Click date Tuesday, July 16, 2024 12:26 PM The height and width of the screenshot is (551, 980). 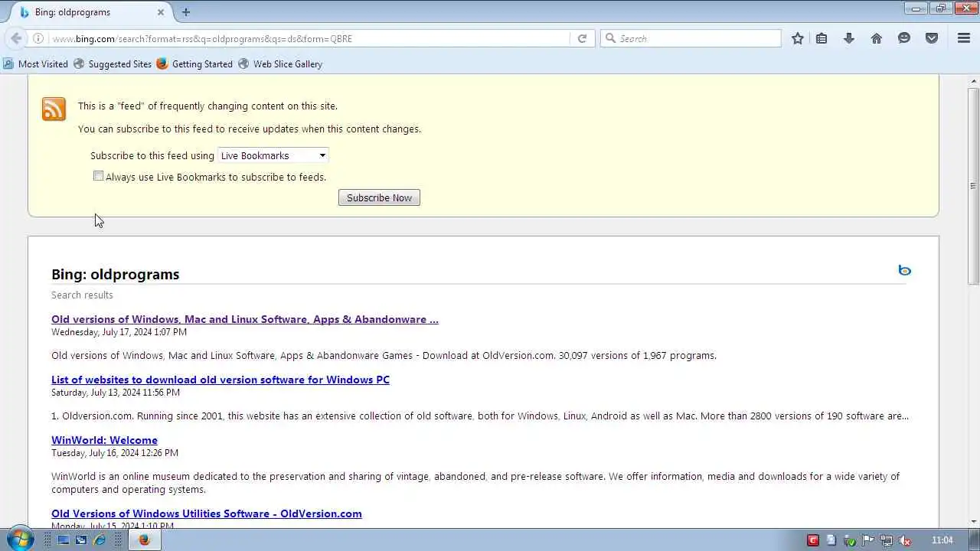115,453
